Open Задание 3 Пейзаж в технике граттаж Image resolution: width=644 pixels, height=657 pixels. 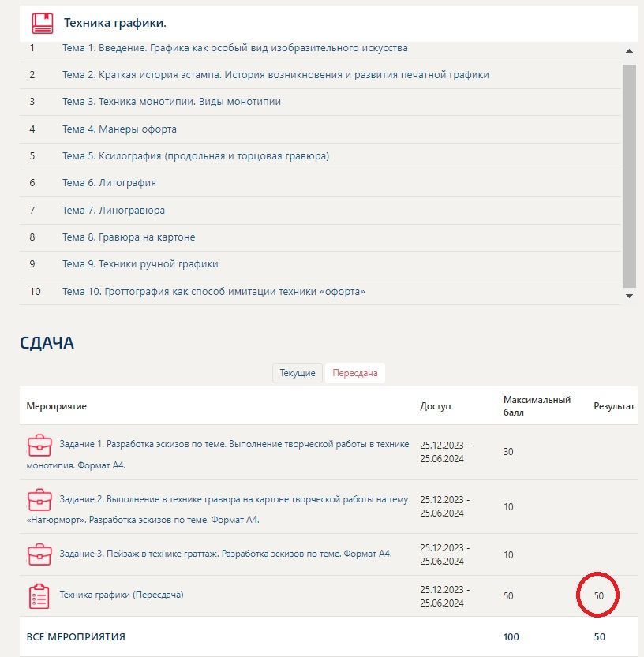click(226, 554)
